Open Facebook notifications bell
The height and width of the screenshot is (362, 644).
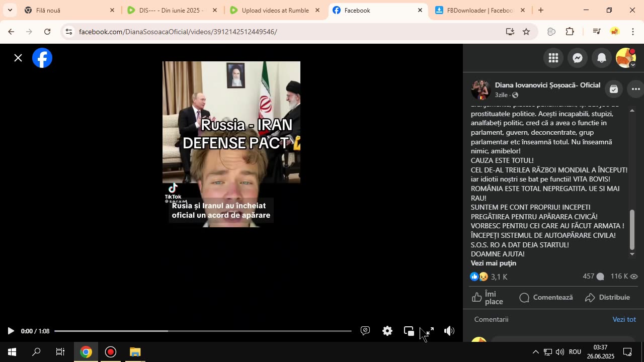[x=602, y=58]
